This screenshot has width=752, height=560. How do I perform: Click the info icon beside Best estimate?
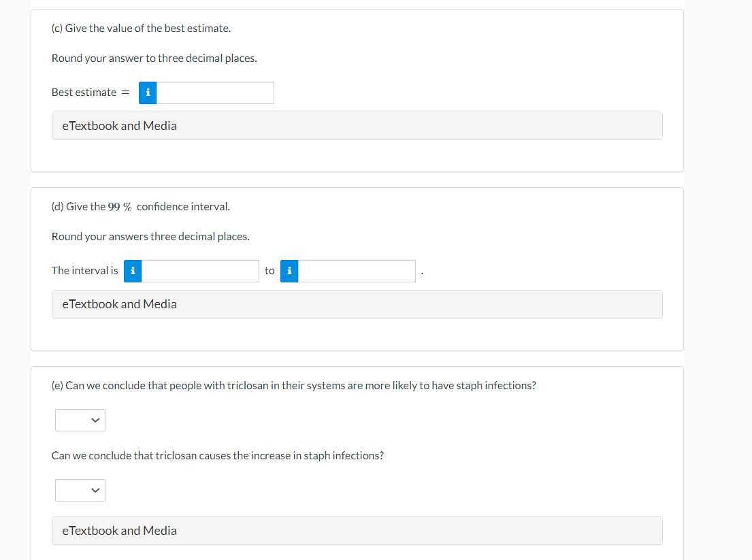coord(148,93)
